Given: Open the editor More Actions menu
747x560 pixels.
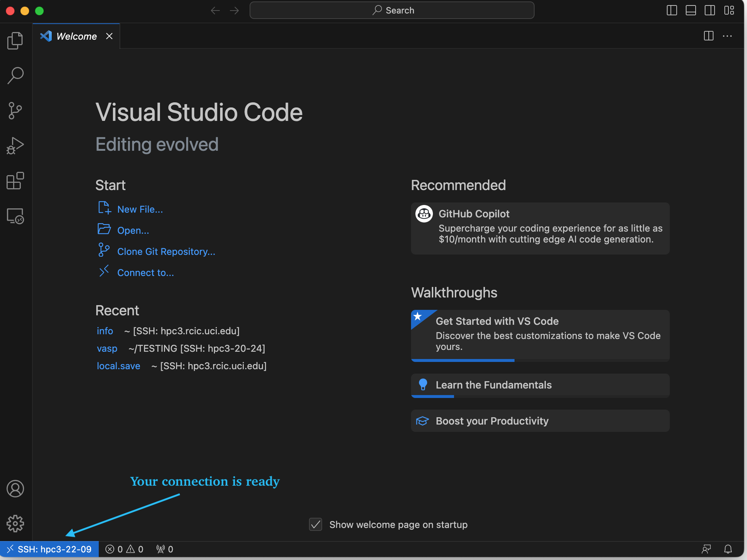Looking at the screenshot, I should point(727,36).
